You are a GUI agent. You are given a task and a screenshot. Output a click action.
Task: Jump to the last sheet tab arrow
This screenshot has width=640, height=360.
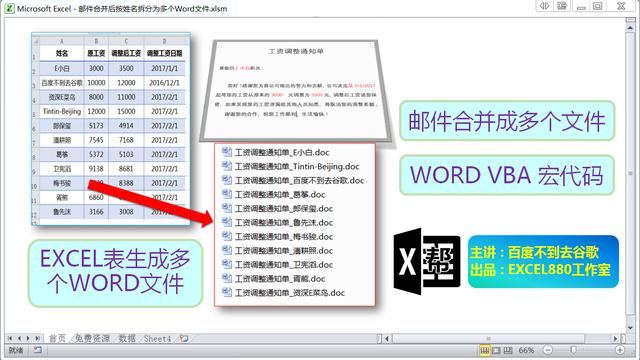pyautogui.click(x=37, y=338)
